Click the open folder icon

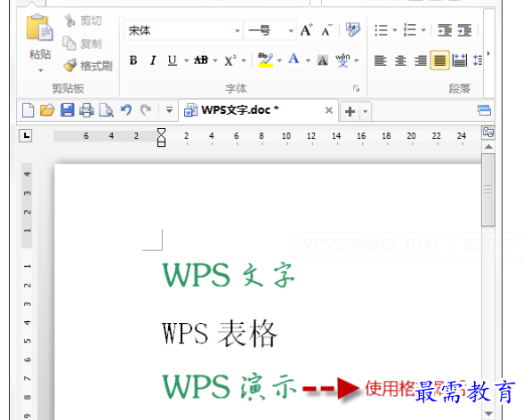(x=47, y=110)
